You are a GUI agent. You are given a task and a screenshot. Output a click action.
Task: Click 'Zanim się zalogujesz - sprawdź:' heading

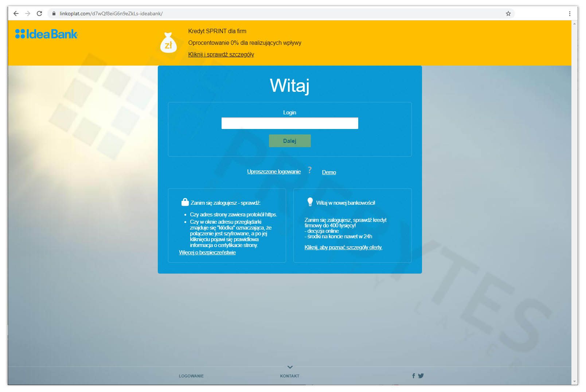click(226, 203)
